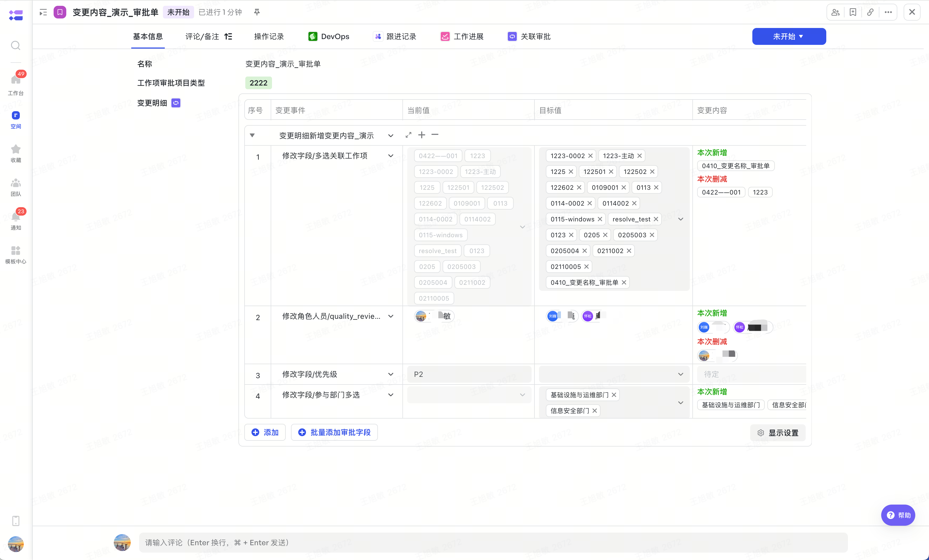Click the 0410_变更名称_审批单 tag under 本次新增

pyautogui.click(x=736, y=166)
